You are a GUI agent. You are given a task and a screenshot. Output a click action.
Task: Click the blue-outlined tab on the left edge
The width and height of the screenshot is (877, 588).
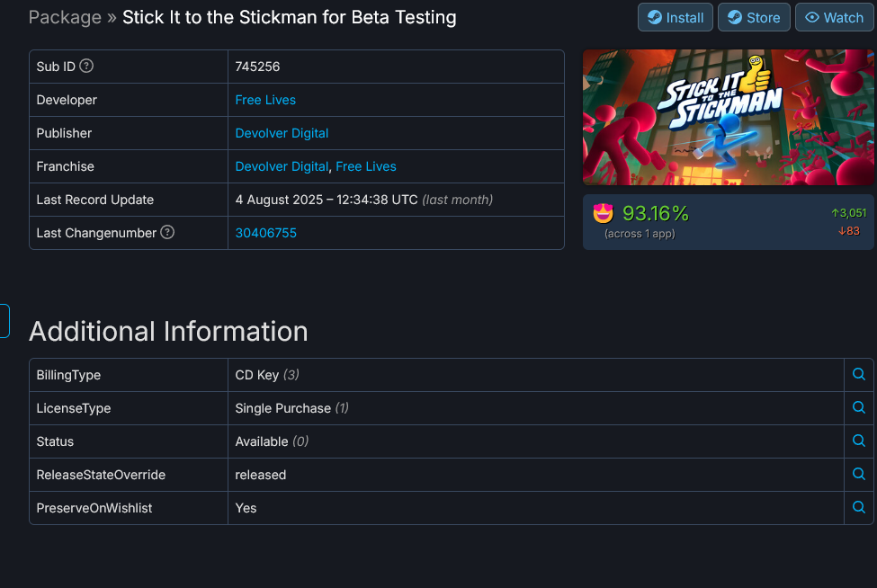pos(4,321)
